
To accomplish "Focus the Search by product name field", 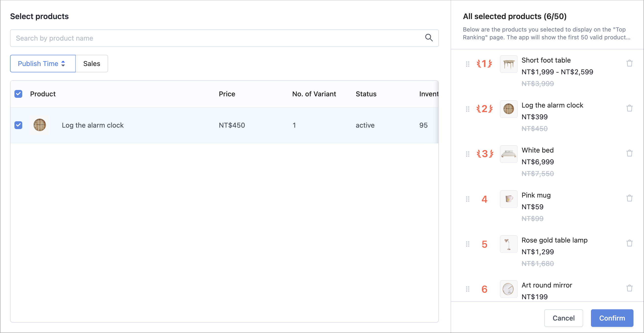I will pyautogui.click(x=224, y=38).
